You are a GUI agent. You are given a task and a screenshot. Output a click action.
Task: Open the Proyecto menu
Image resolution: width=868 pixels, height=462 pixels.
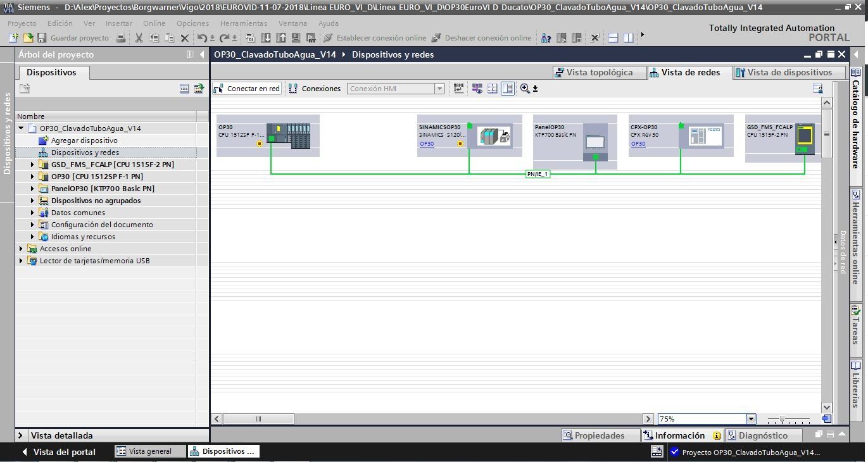(x=22, y=23)
